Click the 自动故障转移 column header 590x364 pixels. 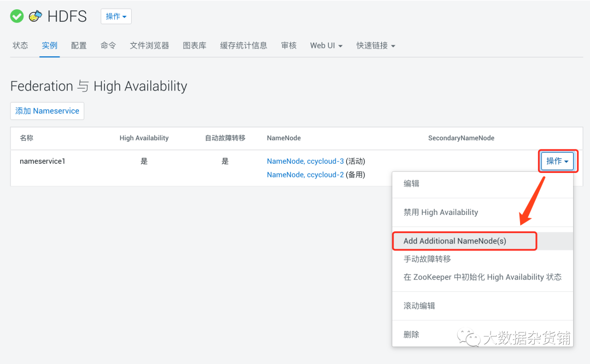[x=225, y=138]
